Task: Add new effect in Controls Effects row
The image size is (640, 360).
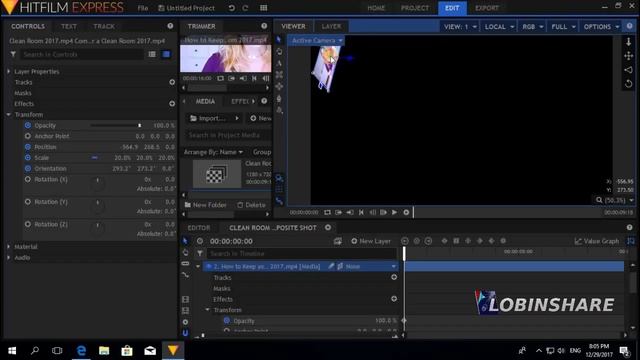Action: (172, 104)
